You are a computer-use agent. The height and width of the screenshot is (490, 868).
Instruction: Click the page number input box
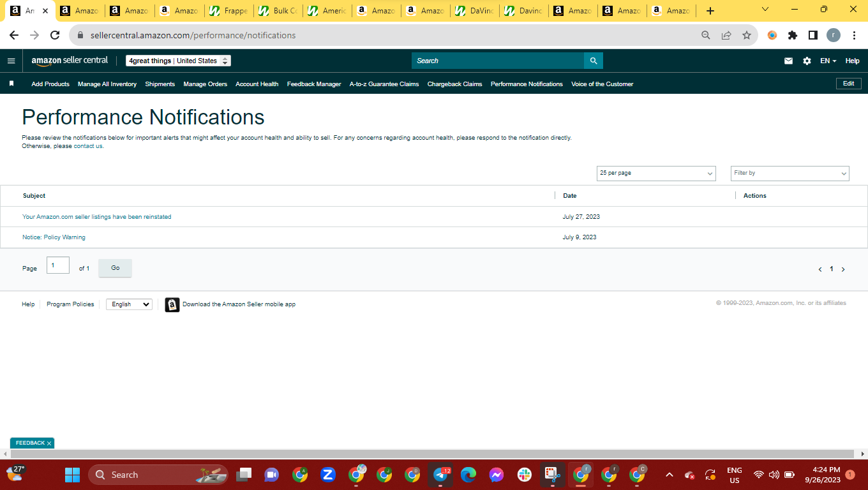58,265
